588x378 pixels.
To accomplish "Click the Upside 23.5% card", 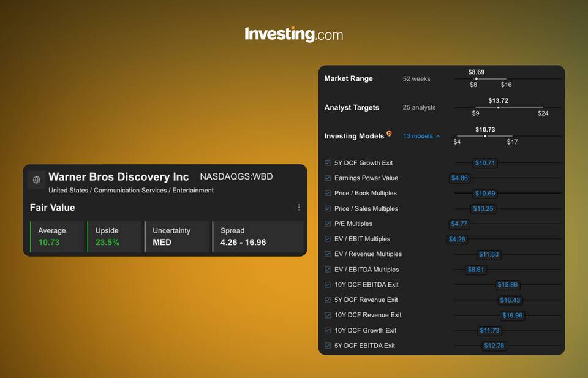I will tap(114, 236).
